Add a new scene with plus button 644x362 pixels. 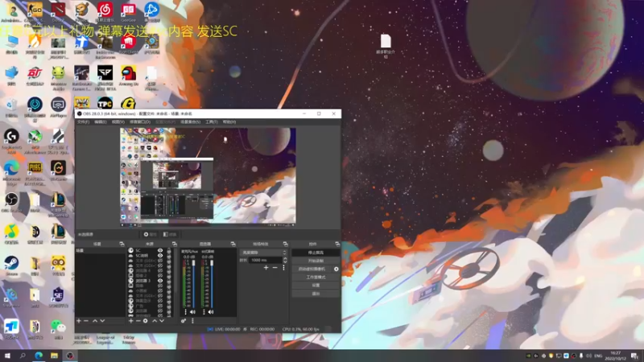pos(79,320)
